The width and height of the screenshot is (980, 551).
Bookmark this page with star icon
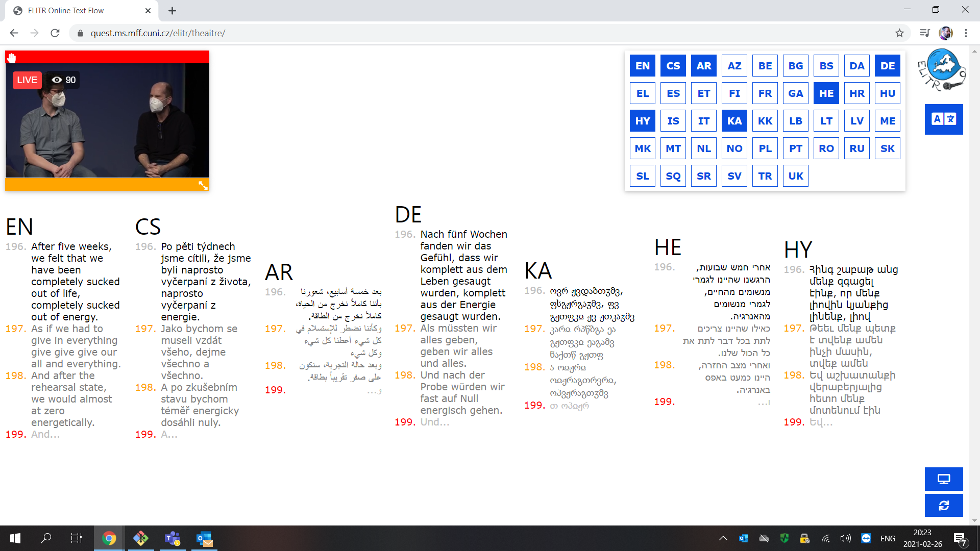pos(899,33)
